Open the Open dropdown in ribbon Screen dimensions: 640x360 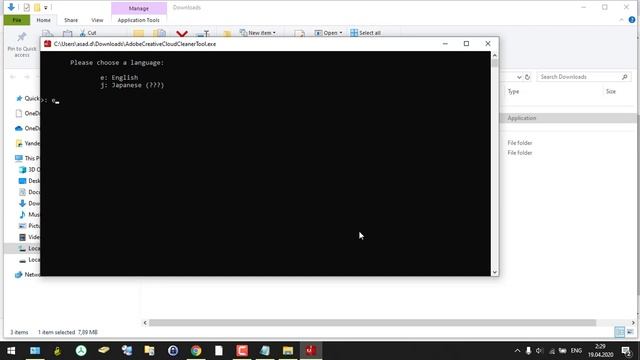(x=329, y=33)
